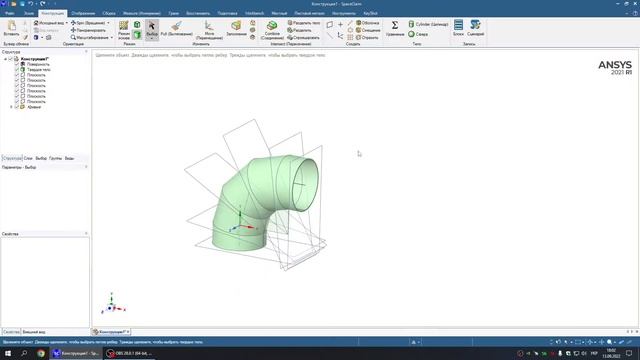Image resolution: width=640 pixels, height=360 pixels.
Task: Click the Сценарий (Script) icon
Action: pos(476,28)
